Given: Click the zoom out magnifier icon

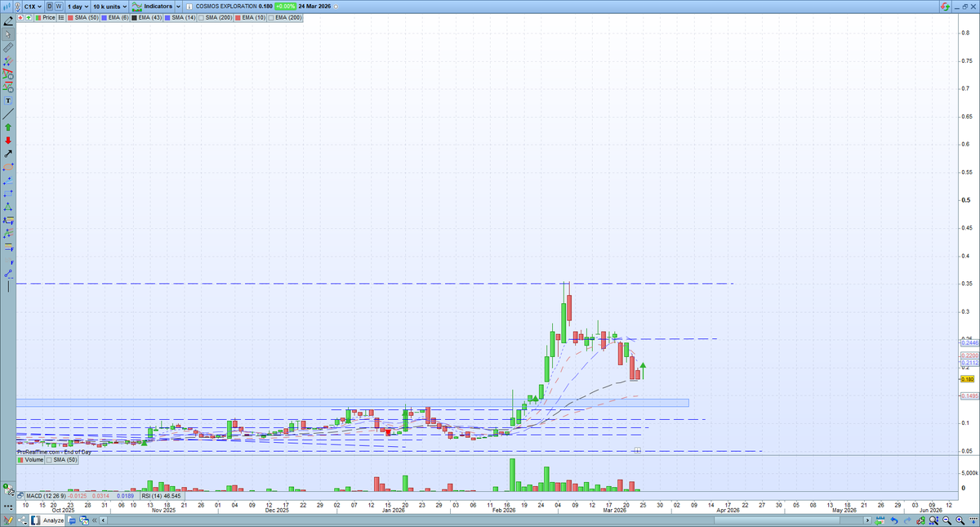Looking at the screenshot, I should pos(947,520).
